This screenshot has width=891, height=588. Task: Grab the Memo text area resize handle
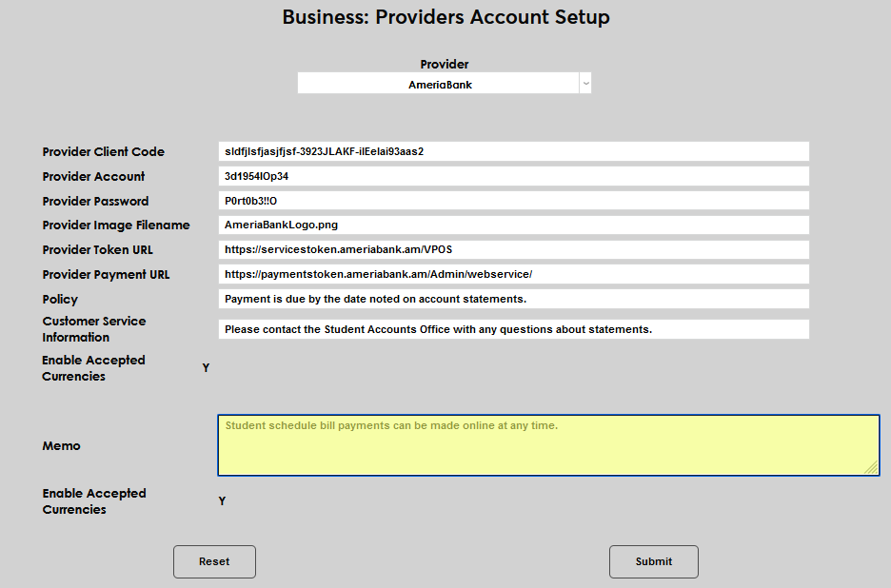coord(871,467)
